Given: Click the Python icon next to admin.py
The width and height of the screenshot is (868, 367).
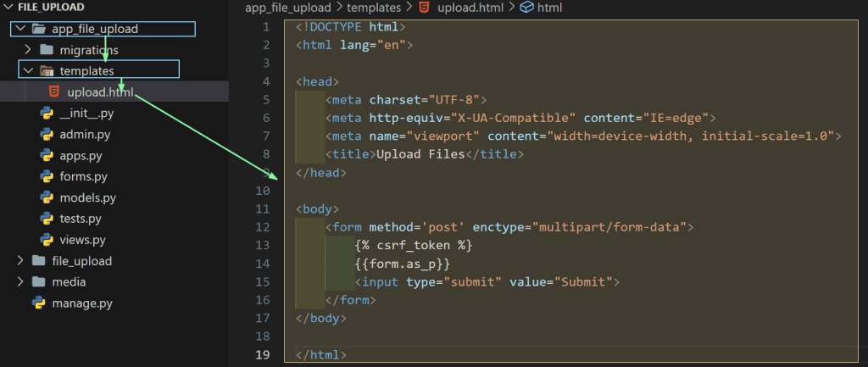Looking at the screenshot, I should point(47,135).
